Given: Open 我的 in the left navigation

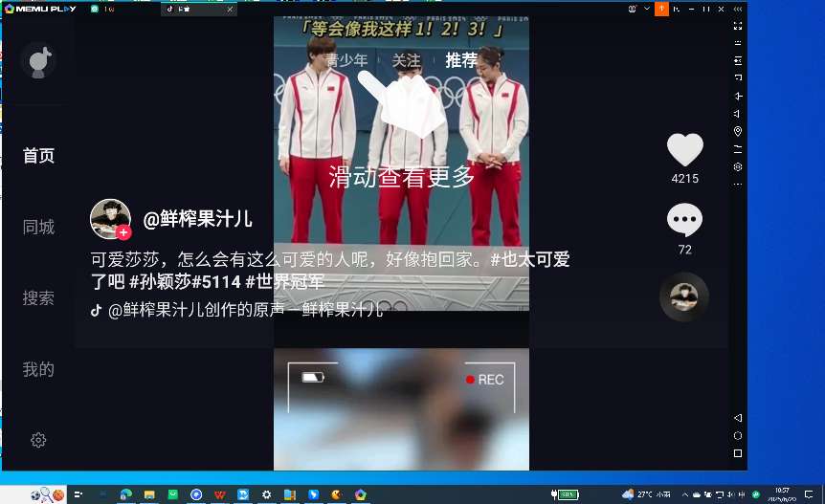Looking at the screenshot, I should coord(38,369).
